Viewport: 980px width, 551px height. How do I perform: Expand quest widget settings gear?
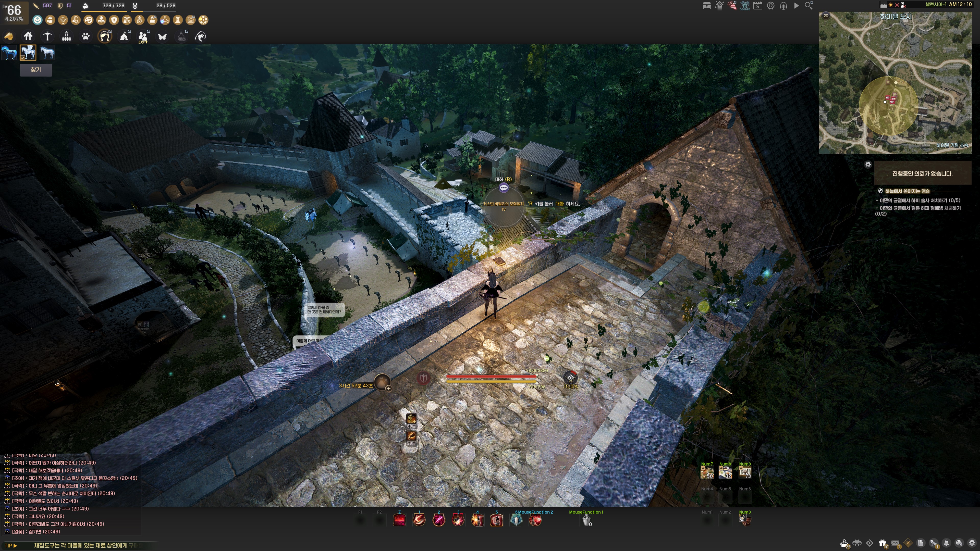pyautogui.click(x=868, y=165)
